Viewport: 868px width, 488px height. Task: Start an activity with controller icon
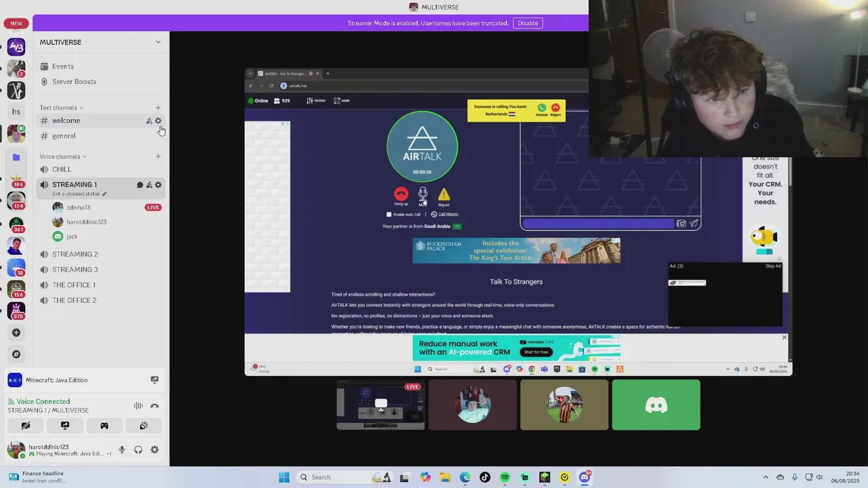click(x=104, y=426)
